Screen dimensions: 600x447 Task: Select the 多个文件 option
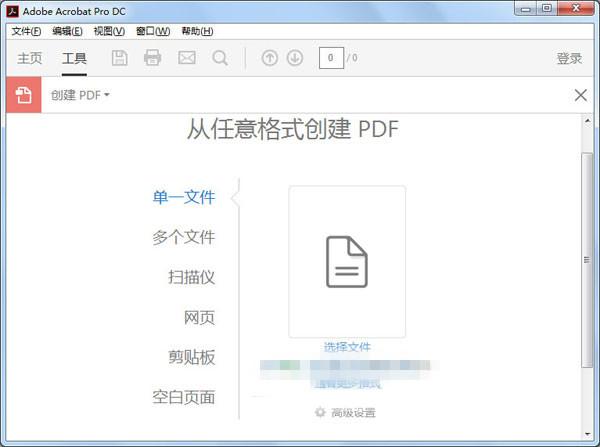184,237
